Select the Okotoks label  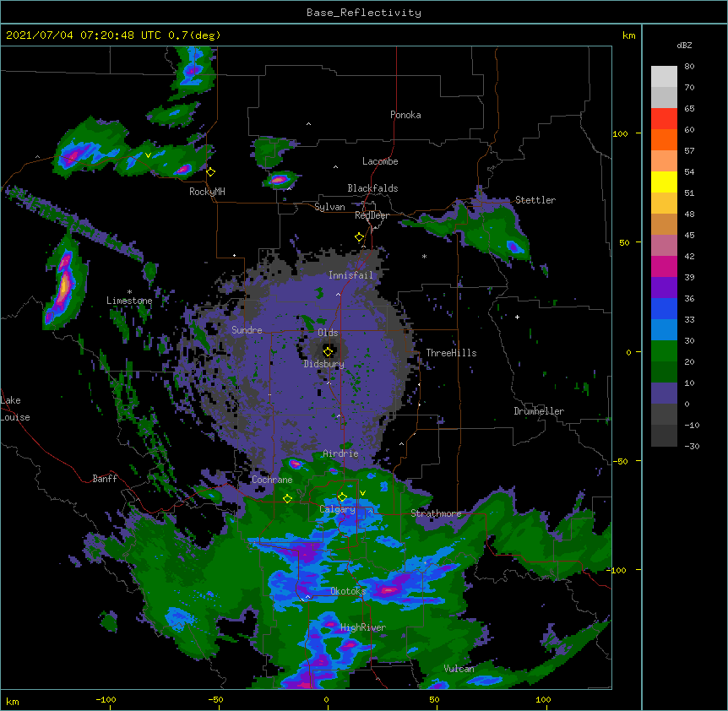(x=348, y=591)
